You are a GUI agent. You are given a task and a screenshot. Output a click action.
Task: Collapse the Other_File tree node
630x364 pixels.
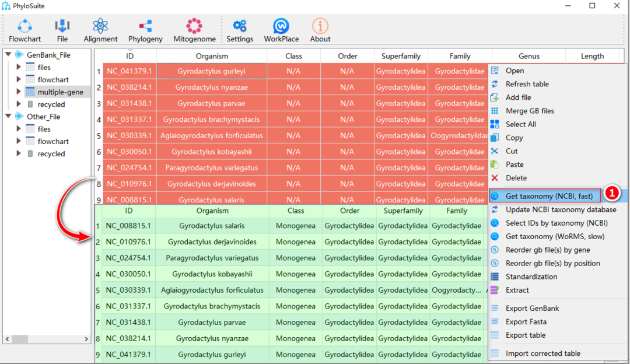pyautogui.click(x=8, y=117)
